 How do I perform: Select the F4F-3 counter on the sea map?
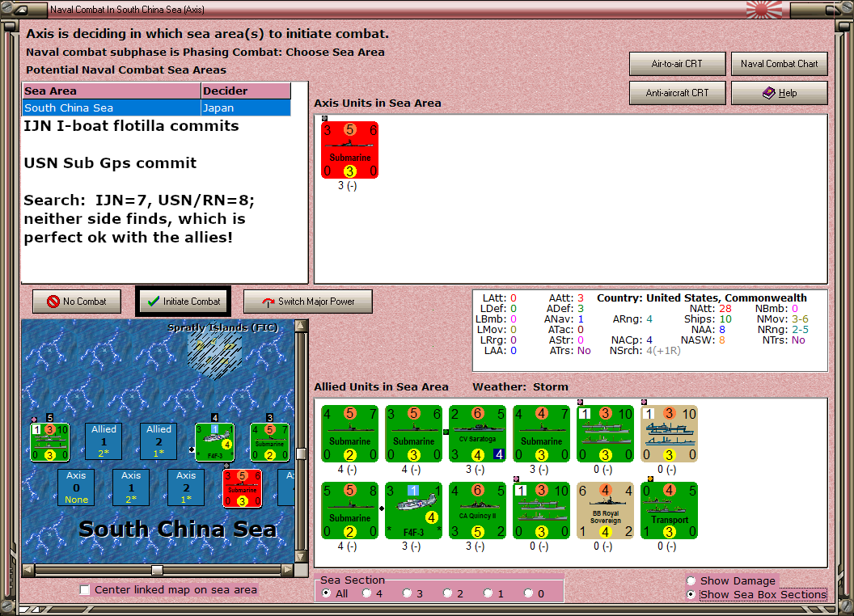point(214,442)
